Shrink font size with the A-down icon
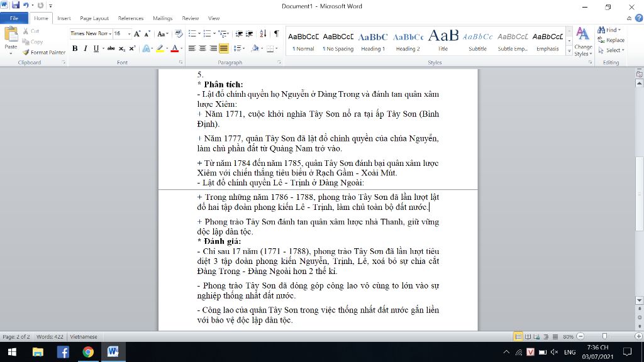644x362 pixels. tap(147, 34)
